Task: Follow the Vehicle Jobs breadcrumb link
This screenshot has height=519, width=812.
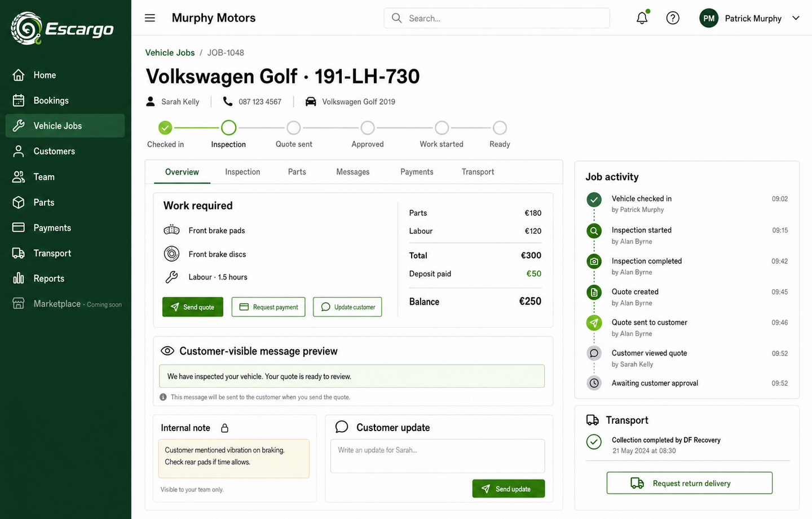Action: point(170,52)
